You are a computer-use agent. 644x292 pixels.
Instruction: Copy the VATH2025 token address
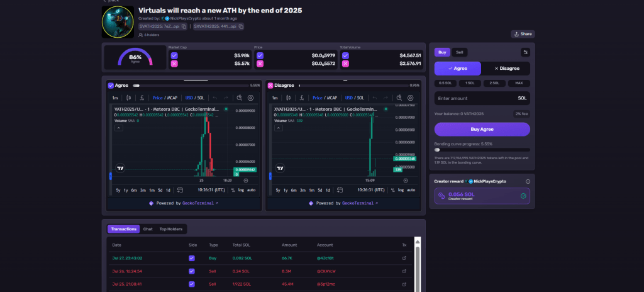(x=186, y=26)
